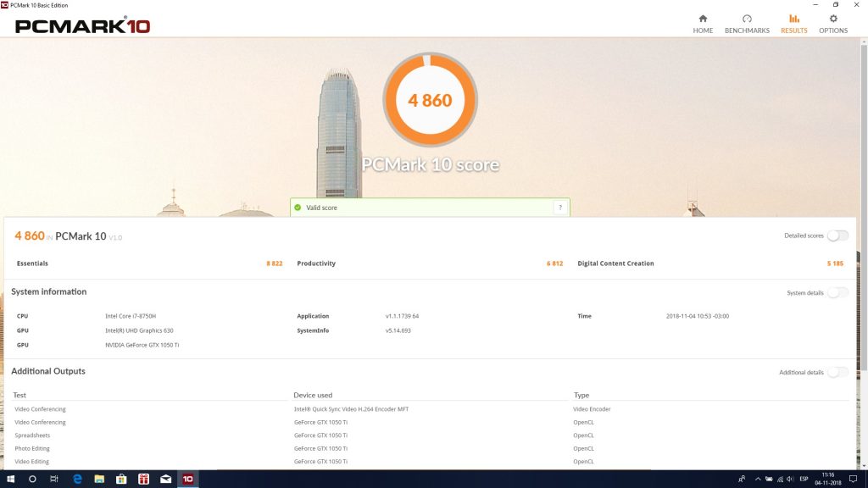Switch on Additional details toggle
868x488 pixels.
click(837, 372)
